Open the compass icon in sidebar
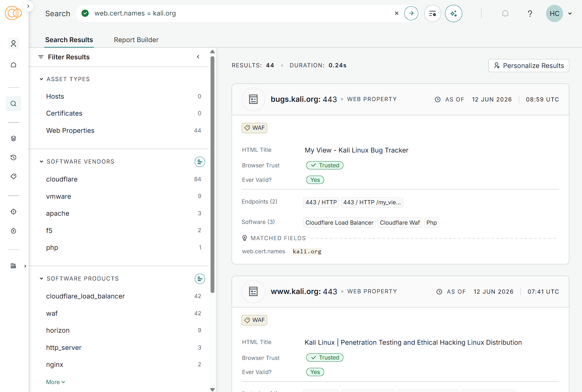 tap(13, 231)
